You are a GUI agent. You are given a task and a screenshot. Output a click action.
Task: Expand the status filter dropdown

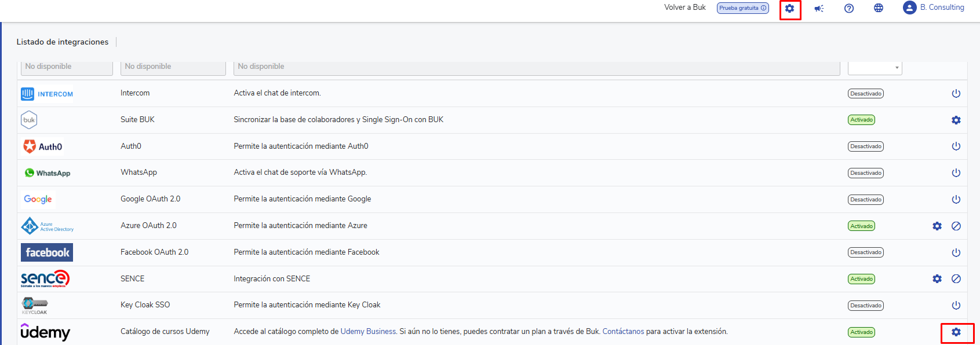pyautogui.click(x=875, y=67)
